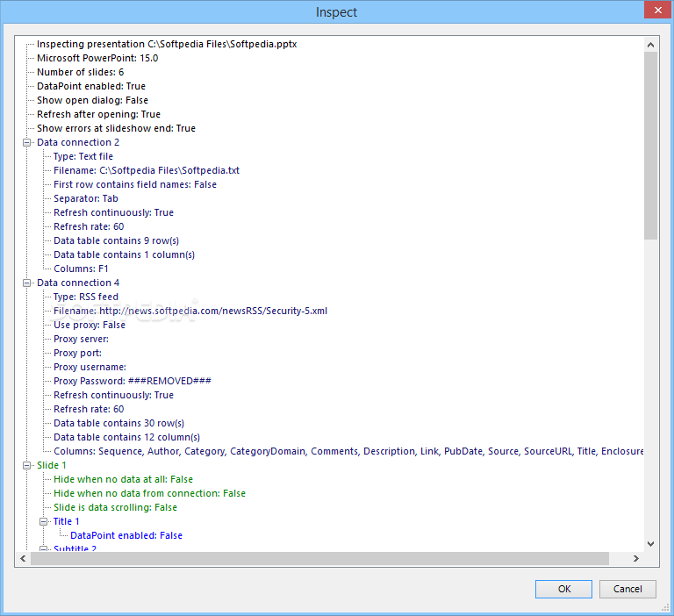Select 'Data table contains 9 row(s)'
The image size is (674, 616).
(x=116, y=240)
